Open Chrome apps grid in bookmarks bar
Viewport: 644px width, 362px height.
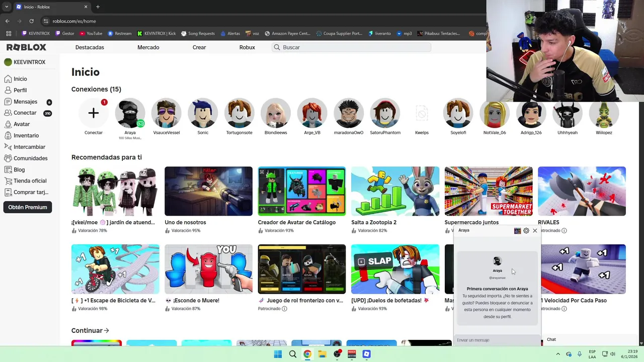9,34
